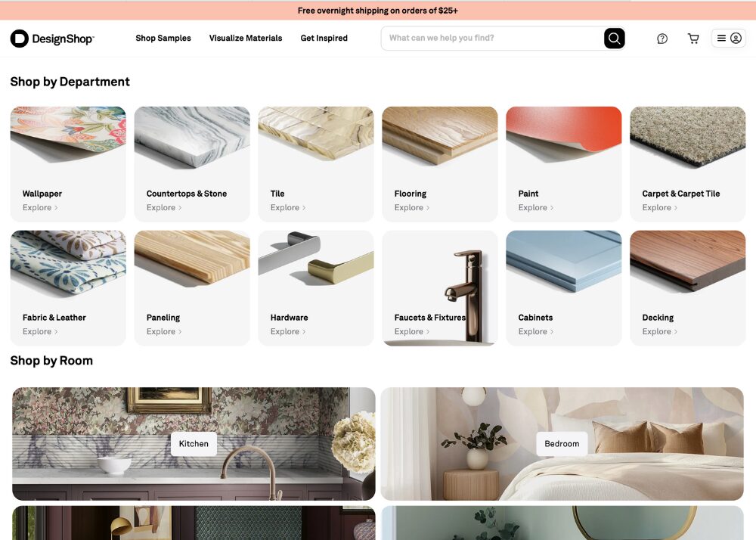756x540 pixels.
Task: Click the DesignShop logo
Action: [52, 39]
